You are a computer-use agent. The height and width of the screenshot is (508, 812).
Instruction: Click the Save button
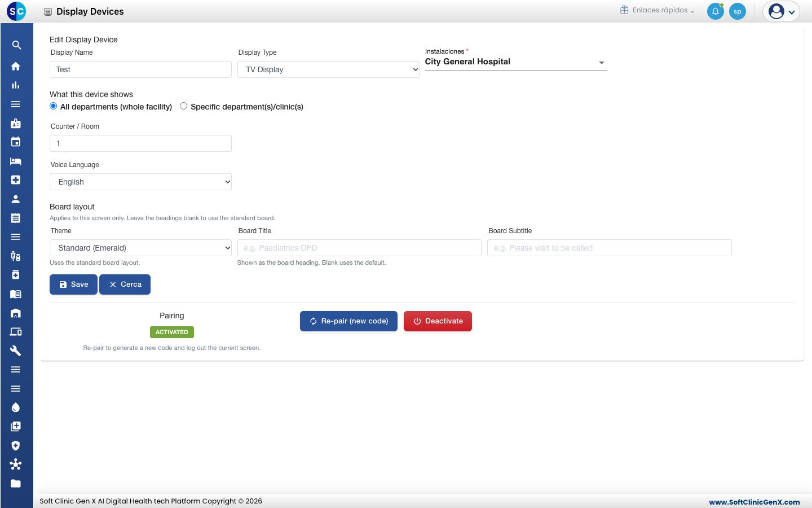point(73,284)
